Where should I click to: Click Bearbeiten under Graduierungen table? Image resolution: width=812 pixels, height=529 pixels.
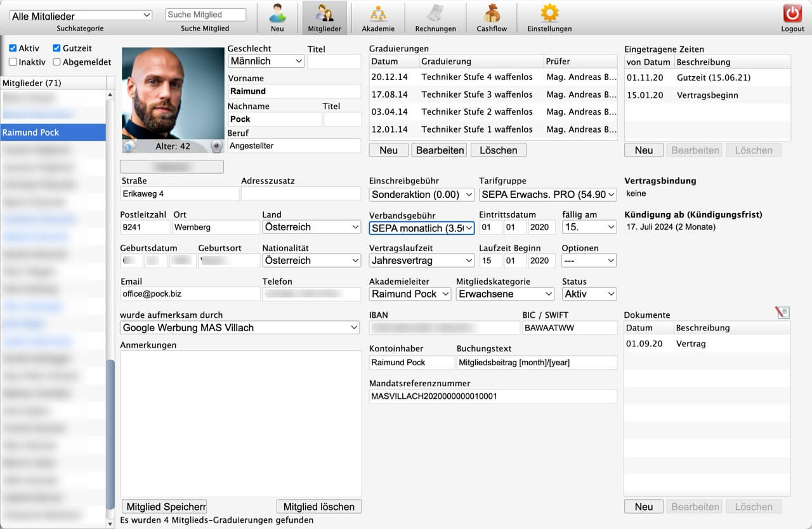440,150
